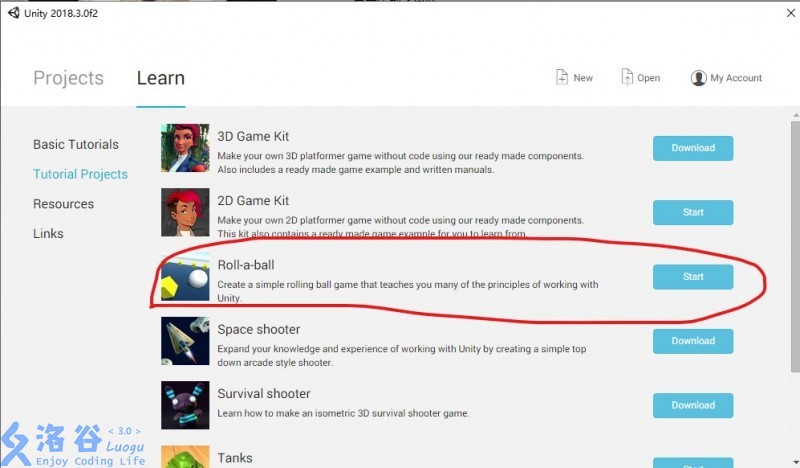Download the 3D Game Kit project
Viewport: 800px width, 468px height.
(693, 148)
